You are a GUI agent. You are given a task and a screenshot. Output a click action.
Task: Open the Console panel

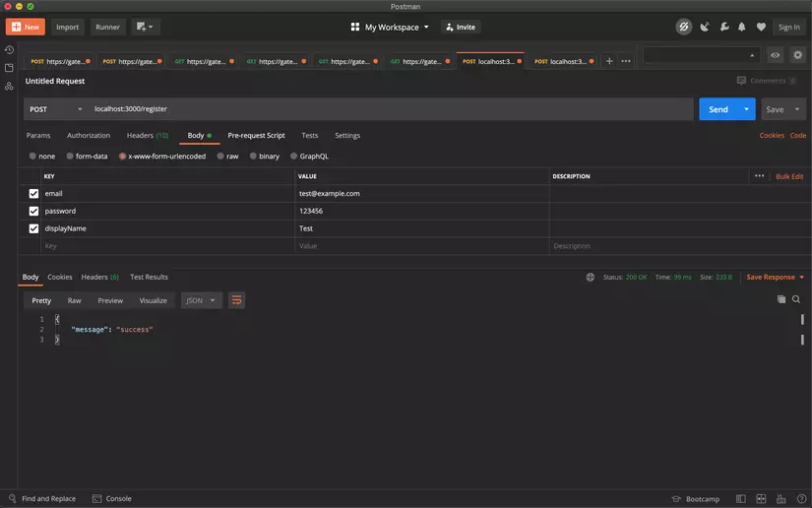click(112, 499)
